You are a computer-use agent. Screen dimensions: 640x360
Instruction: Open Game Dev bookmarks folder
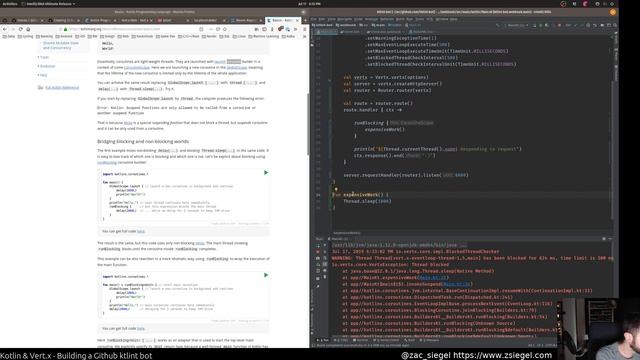point(166,36)
